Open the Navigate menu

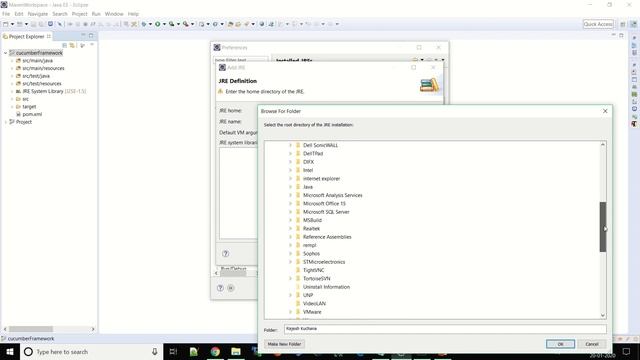[x=38, y=14]
